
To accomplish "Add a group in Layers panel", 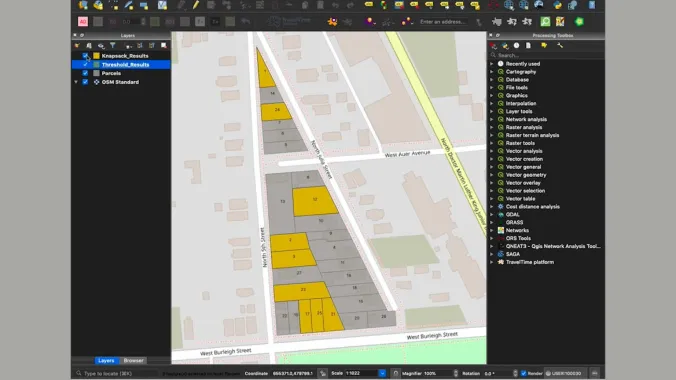I will tap(89, 45).
